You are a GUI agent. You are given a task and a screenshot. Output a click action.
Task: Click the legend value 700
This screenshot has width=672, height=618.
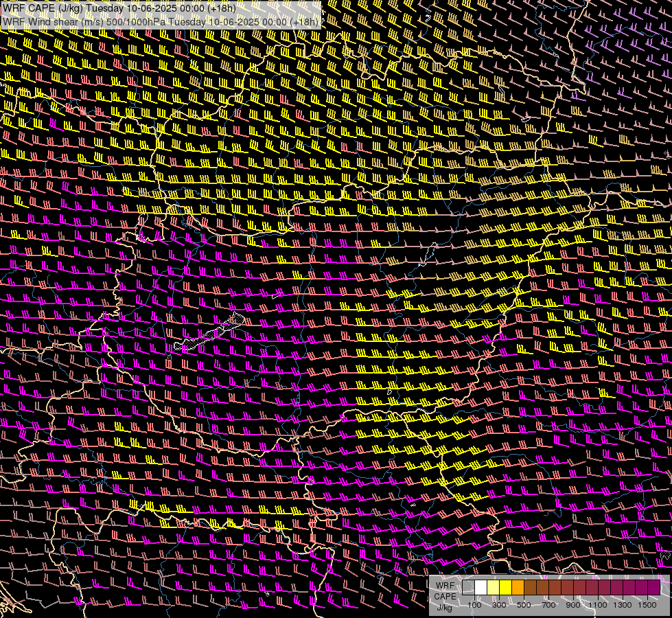(548, 605)
